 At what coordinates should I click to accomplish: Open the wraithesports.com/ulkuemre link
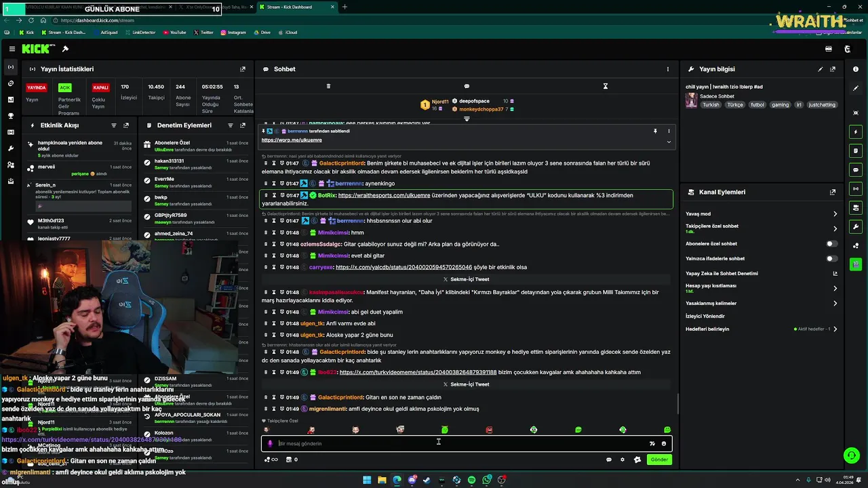[x=384, y=195]
